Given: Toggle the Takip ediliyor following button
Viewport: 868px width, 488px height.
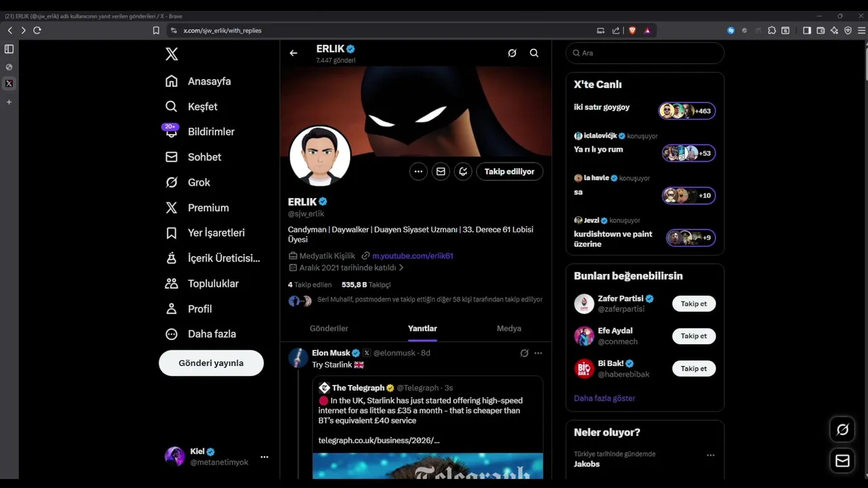Looking at the screenshot, I should point(509,171).
